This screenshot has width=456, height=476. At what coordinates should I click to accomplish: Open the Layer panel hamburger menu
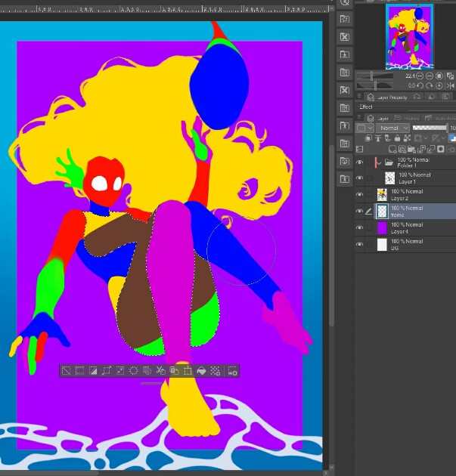(x=359, y=117)
